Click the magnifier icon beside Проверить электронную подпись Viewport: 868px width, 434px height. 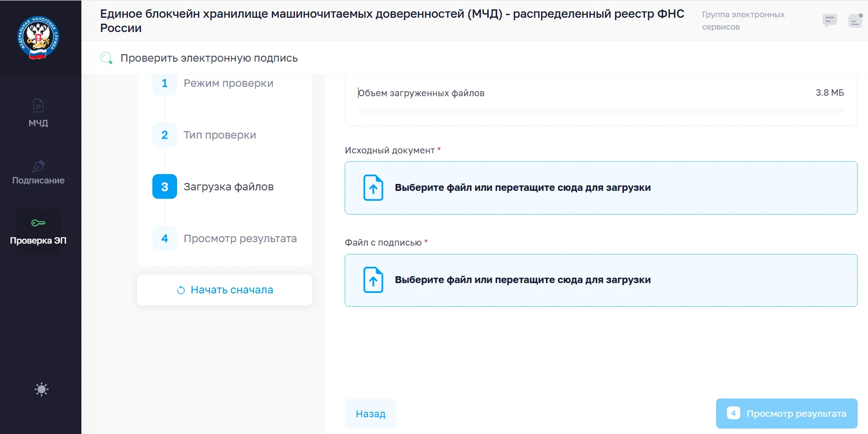[106, 58]
